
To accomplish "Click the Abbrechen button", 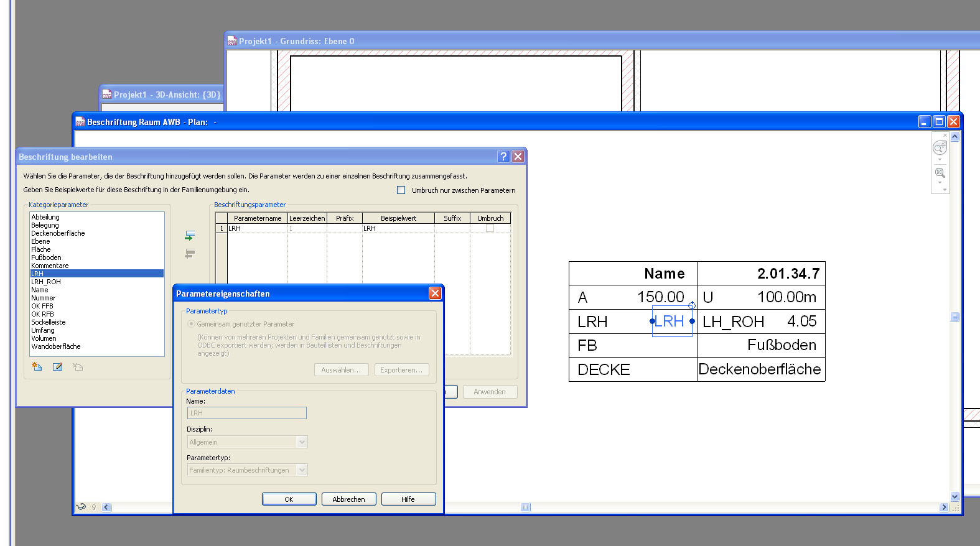I will pos(349,499).
